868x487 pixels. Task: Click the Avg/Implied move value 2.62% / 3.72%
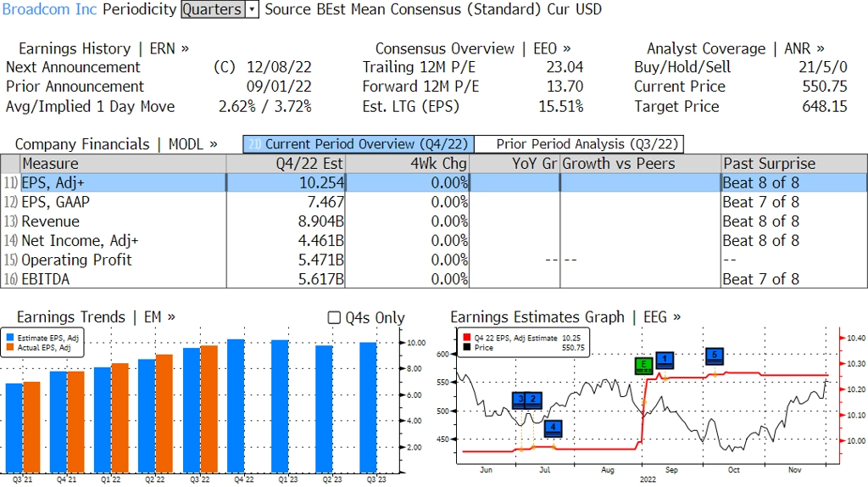(265, 106)
